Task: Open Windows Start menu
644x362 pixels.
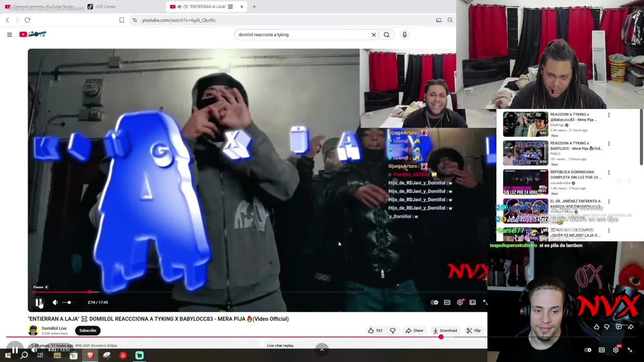Action: [x=8, y=355]
